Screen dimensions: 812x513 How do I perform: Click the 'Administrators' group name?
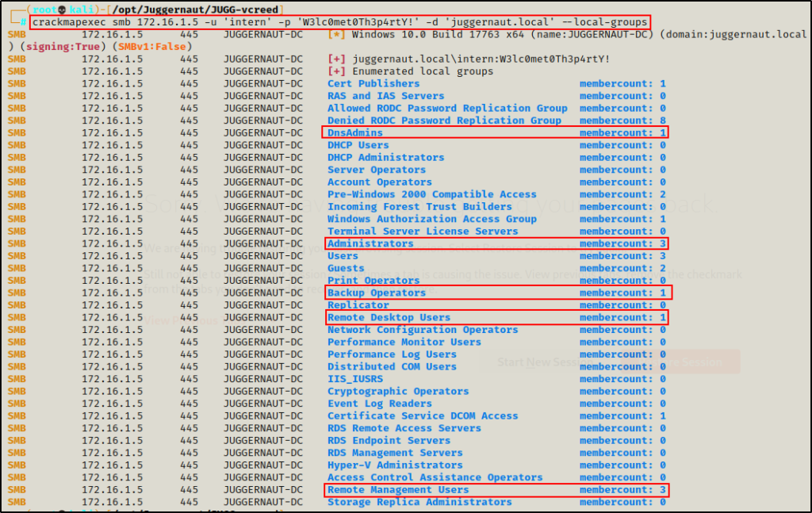(x=370, y=244)
